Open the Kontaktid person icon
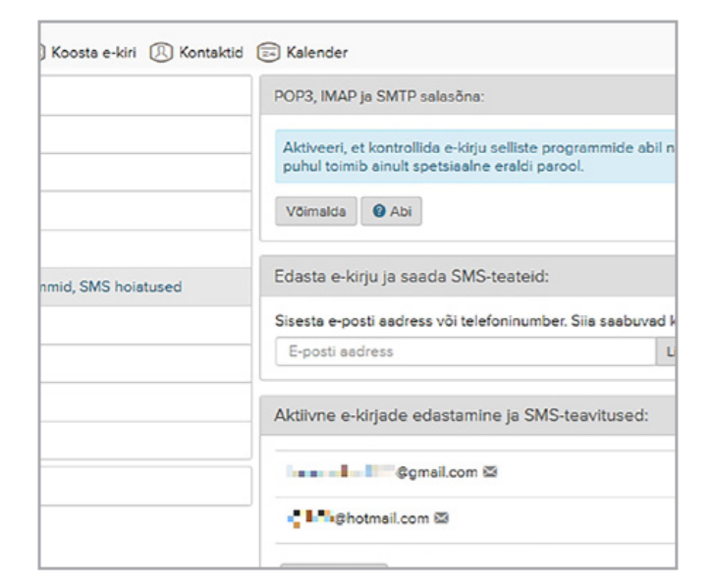The height and width of the screenshot is (588, 713). (x=167, y=52)
